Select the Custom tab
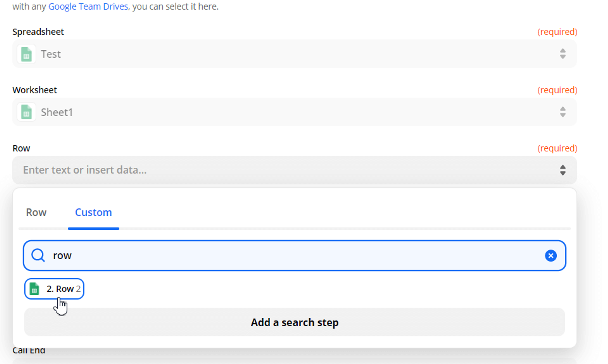Viewport: 608px width, 364px height. [93, 212]
